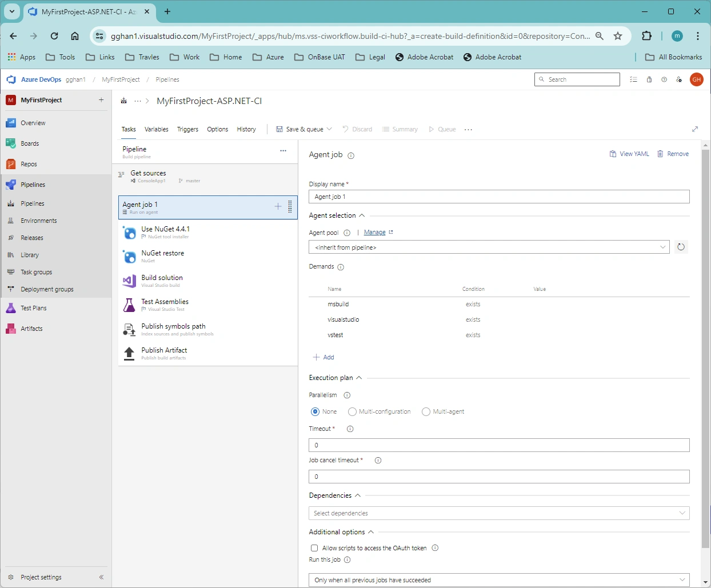This screenshot has width=711, height=588.
Task: Switch to Tasks tab
Action: pos(129,129)
